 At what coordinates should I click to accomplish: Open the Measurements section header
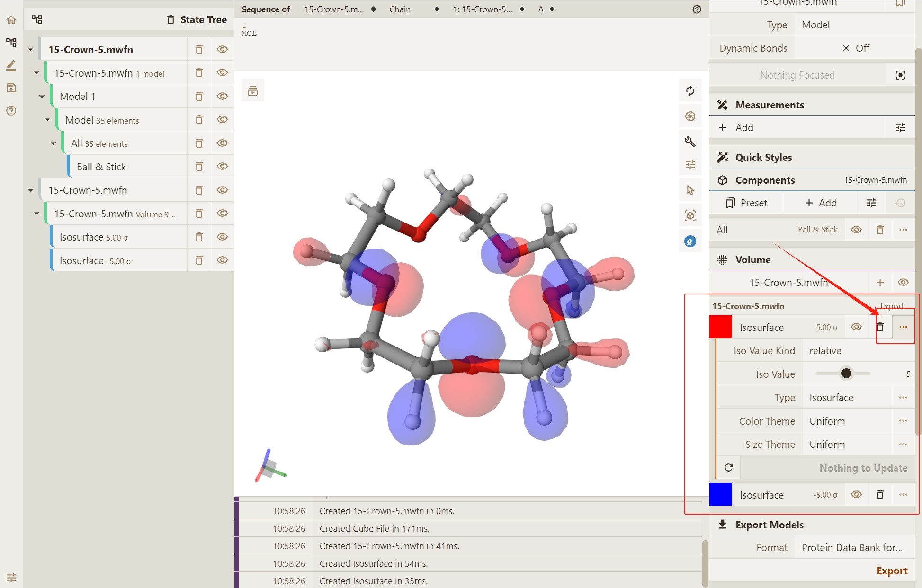coord(770,105)
